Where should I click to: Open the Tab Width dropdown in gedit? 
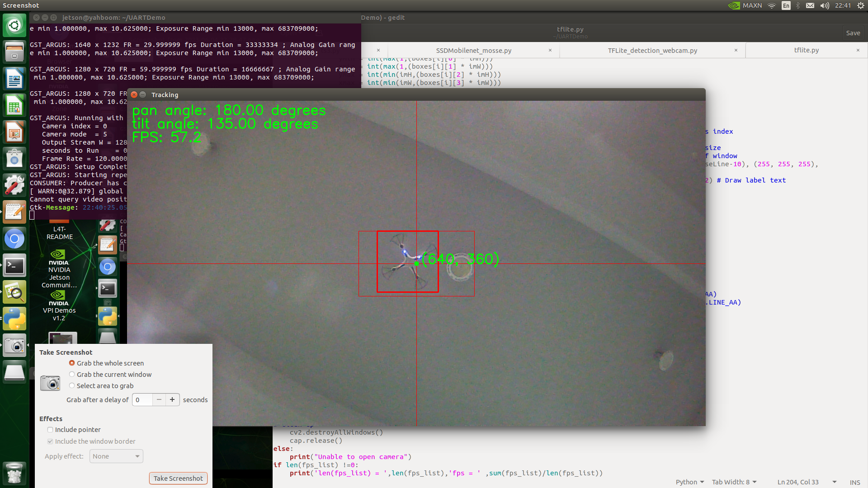734,482
